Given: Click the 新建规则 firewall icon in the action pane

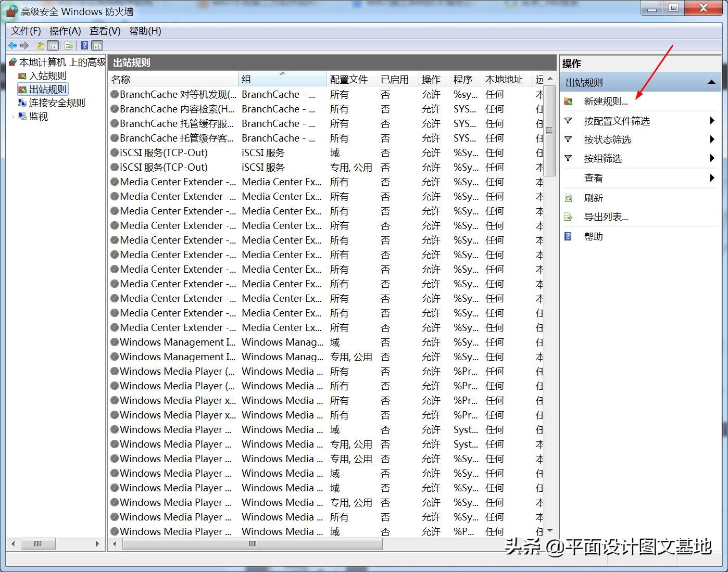Looking at the screenshot, I should point(568,101).
